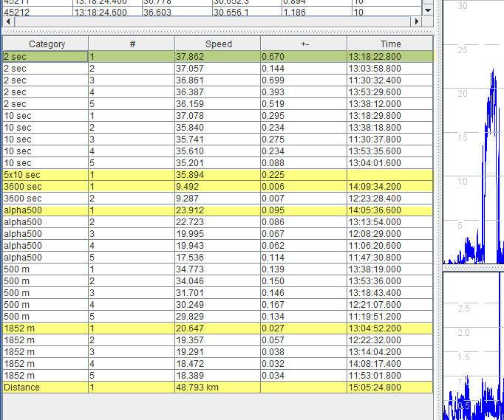This screenshot has height=420, width=504.
Task: Click the Time column header
Action: (390, 44)
